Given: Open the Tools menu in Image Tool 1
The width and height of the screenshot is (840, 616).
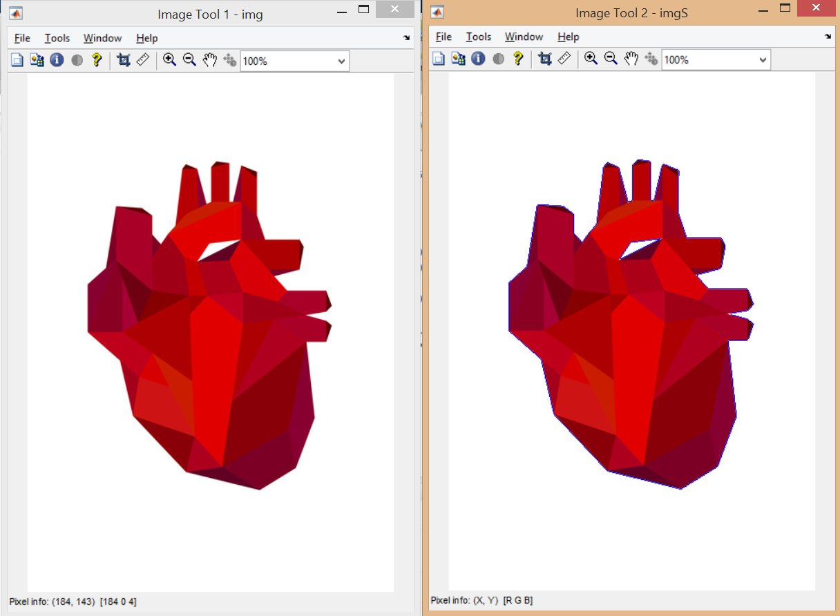Looking at the screenshot, I should click(x=57, y=38).
